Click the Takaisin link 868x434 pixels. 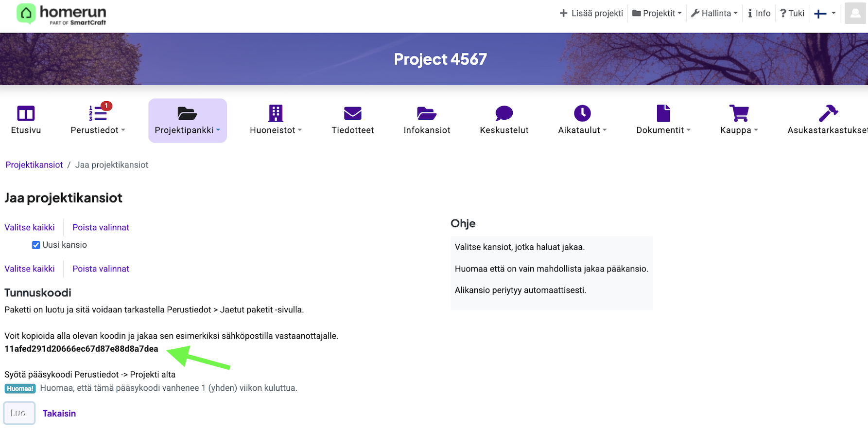click(x=59, y=414)
